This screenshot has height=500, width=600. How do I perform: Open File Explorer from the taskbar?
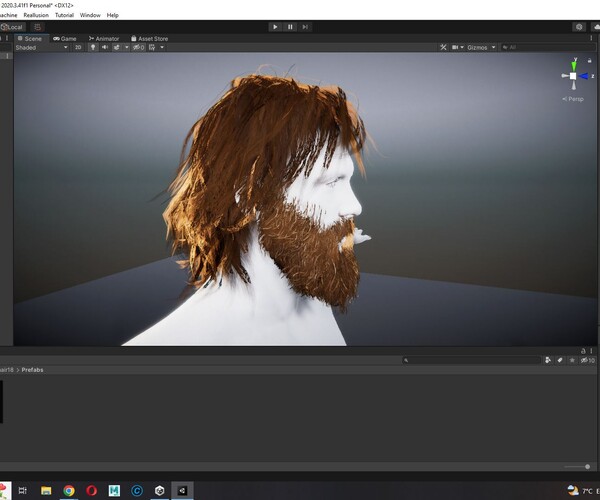(x=46, y=490)
